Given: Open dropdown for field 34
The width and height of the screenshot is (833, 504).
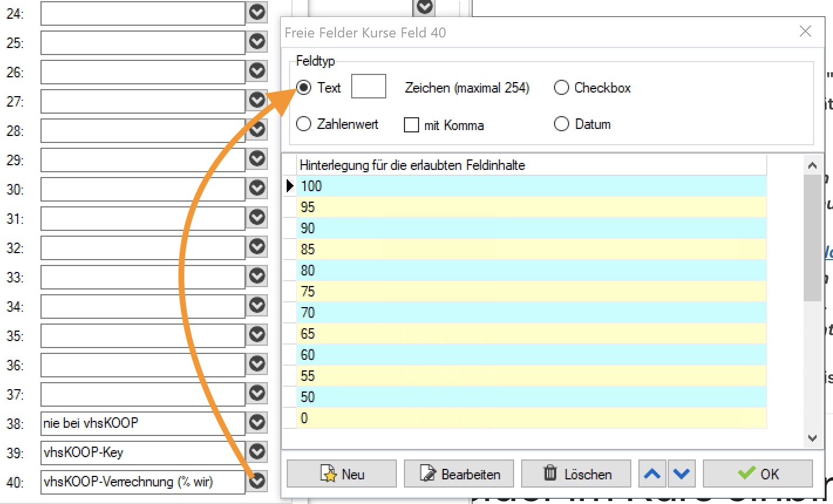Looking at the screenshot, I should point(257,305).
